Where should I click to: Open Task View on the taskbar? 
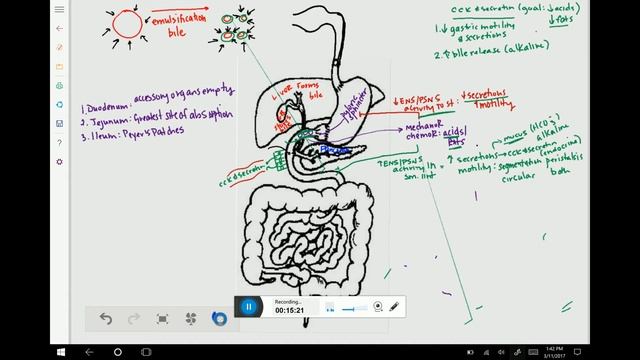(x=146, y=352)
